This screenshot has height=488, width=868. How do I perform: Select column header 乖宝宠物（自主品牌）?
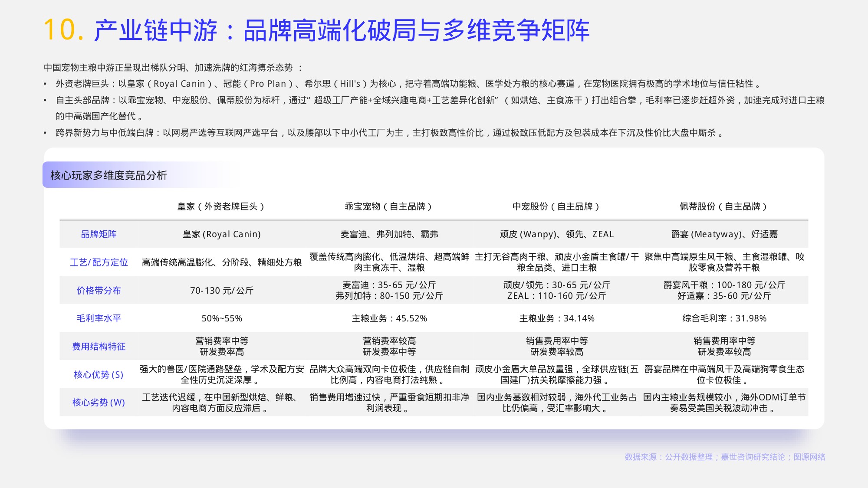tap(389, 206)
